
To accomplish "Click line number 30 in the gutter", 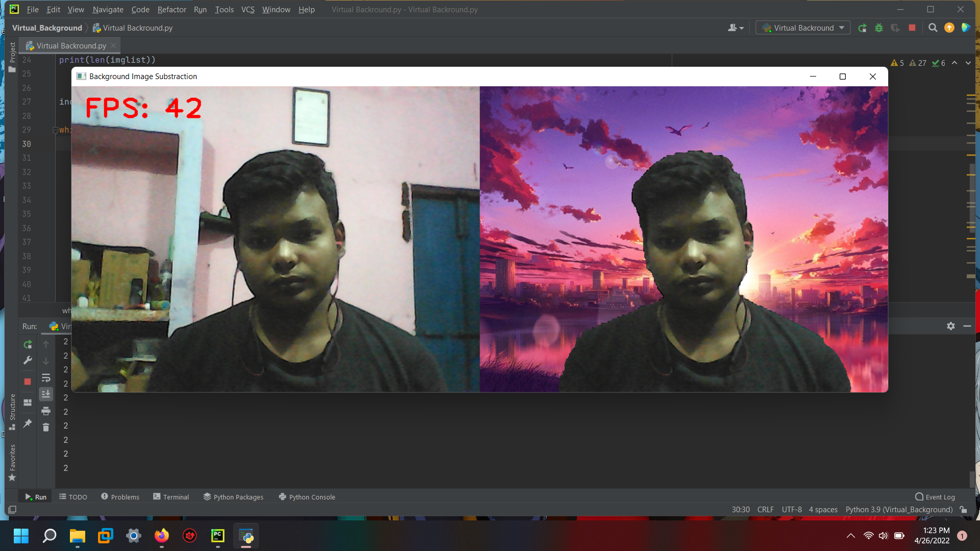I will 26,144.
